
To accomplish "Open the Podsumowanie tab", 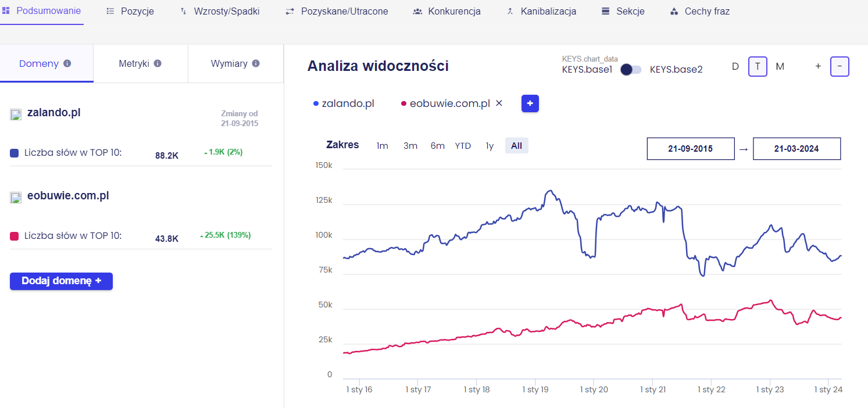I will [41, 11].
